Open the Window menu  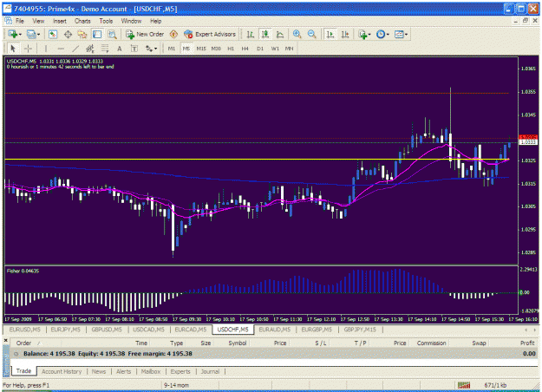click(x=131, y=21)
